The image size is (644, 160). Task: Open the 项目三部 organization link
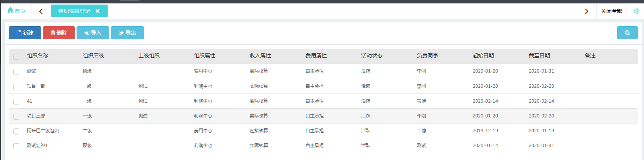point(36,116)
